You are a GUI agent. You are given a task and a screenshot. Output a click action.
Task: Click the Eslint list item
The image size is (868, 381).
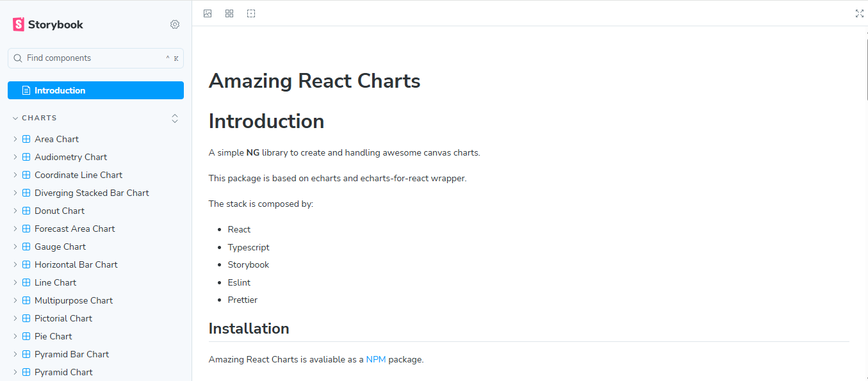(239, 282)
